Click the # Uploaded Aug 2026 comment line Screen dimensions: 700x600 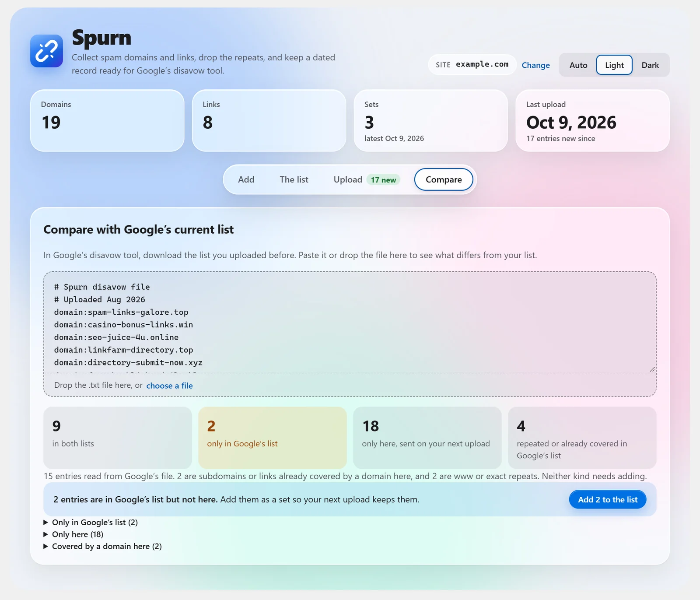coord(100,300)
